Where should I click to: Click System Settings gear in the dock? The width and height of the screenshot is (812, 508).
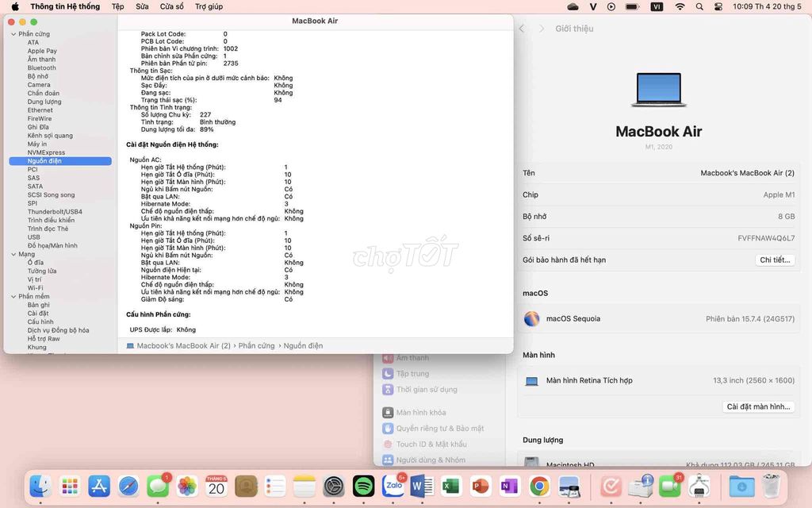coord(334,487)
